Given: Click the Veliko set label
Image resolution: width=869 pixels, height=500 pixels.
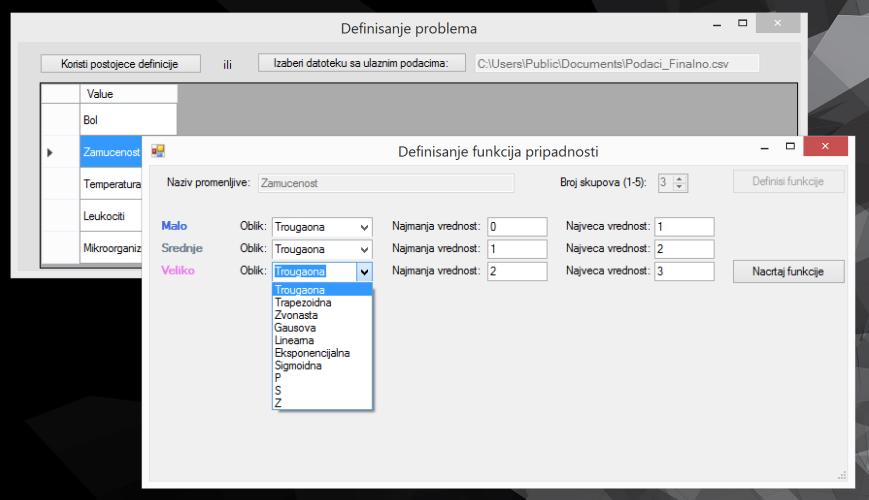Looking at the screenshot, I should [x=178, y=270].
